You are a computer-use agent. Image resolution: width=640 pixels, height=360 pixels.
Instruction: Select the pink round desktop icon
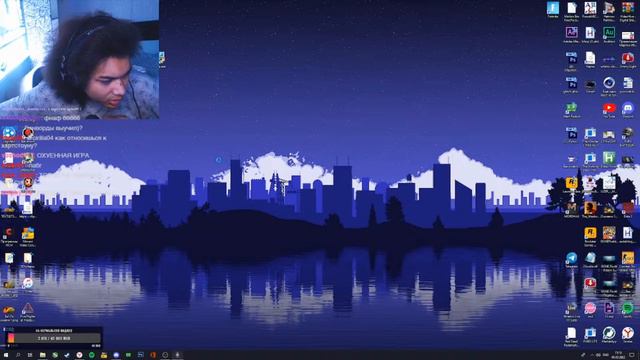click(590, 308)
